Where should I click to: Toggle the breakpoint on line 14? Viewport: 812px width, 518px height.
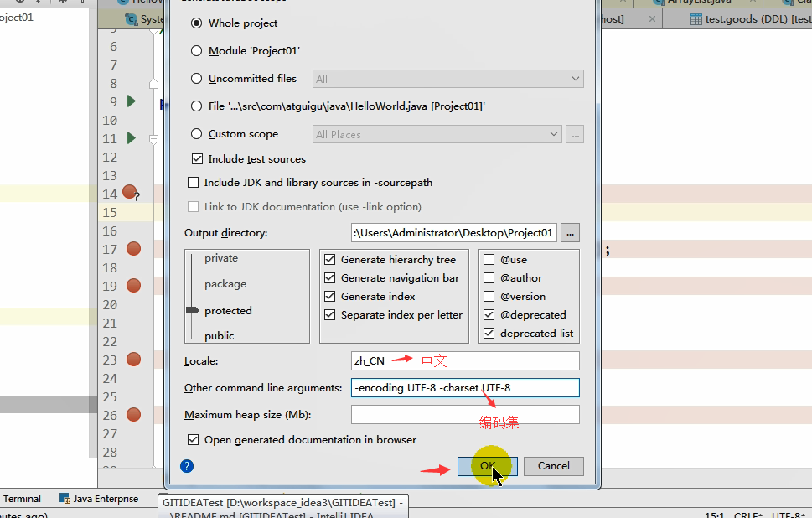[129, 192]
